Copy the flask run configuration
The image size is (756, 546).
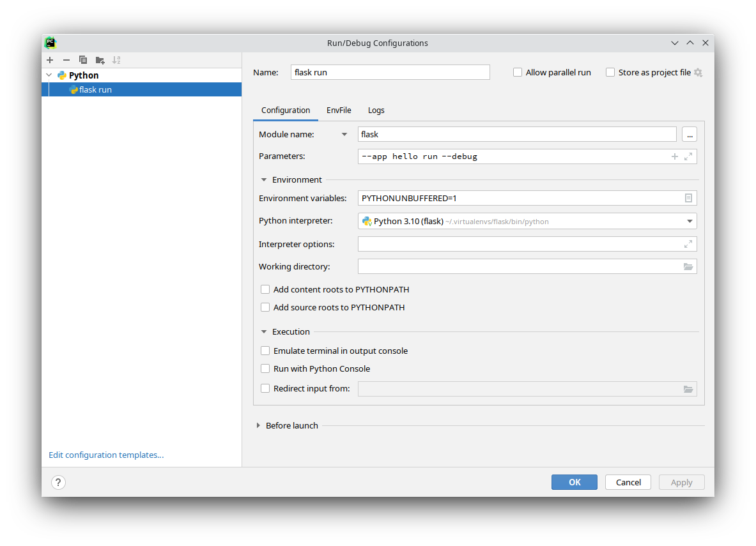(82, 59)
